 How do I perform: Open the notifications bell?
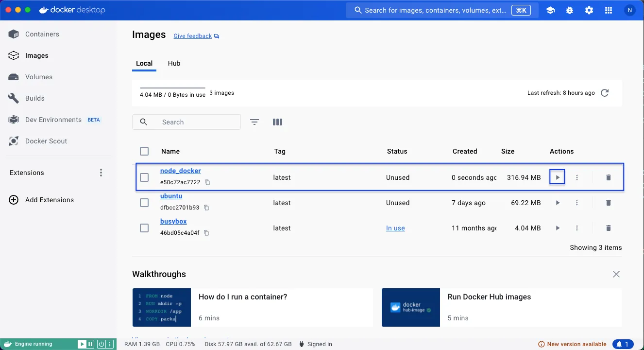tap(623, 344)
